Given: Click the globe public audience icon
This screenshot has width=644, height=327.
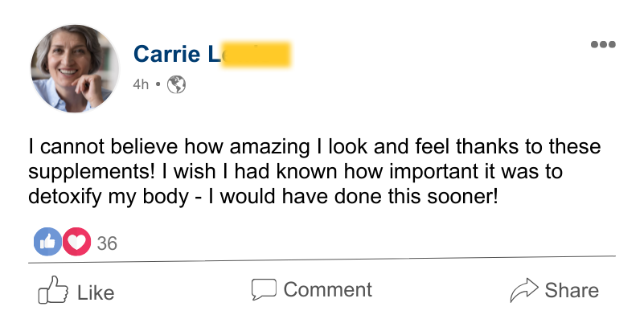Looking at the screenshot, I should pos(176,84).
